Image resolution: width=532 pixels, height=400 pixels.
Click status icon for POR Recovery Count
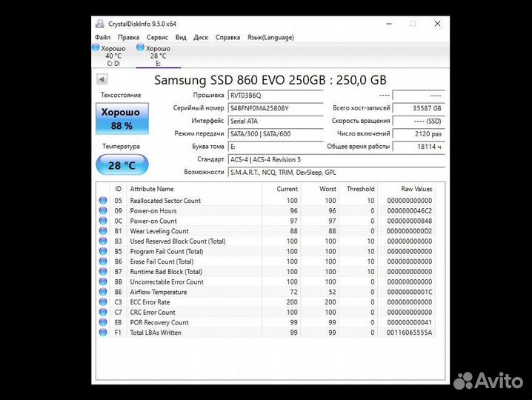click(x=103, y=322)
